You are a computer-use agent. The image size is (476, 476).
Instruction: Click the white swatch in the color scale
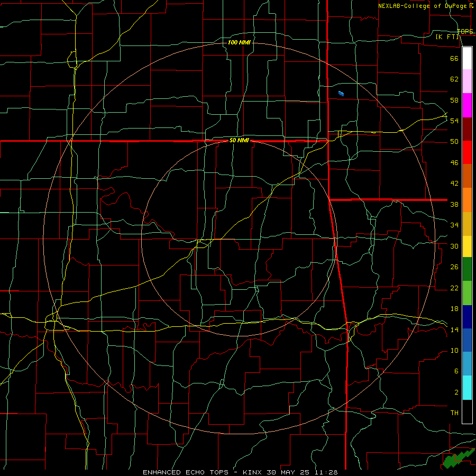click(467, 58)
